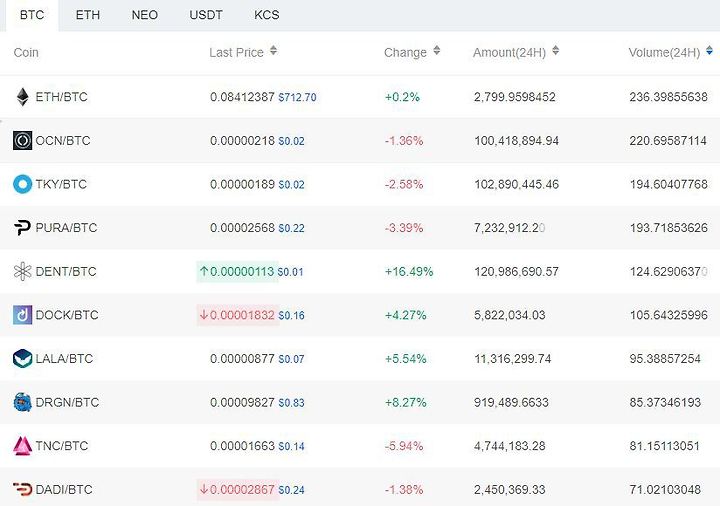Click the +8.27% change value
Viewport: 720px width, 506px height.
click(406, 402)
